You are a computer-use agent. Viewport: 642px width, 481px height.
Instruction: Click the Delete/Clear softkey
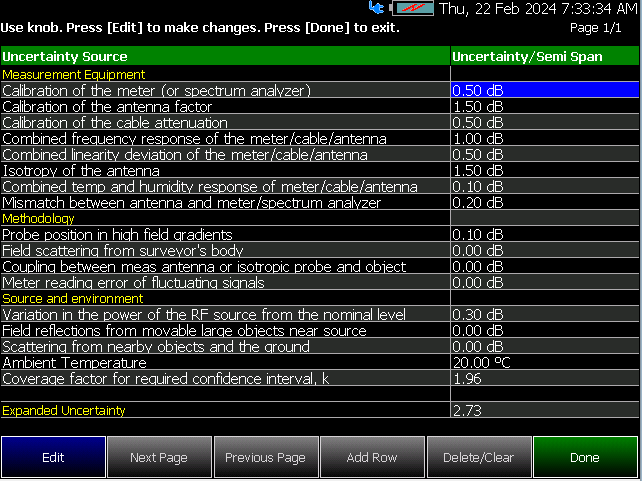(479, 457)
